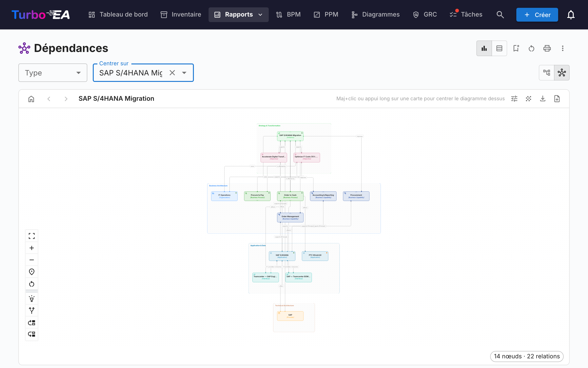Download the diagram

click(543, 99)
